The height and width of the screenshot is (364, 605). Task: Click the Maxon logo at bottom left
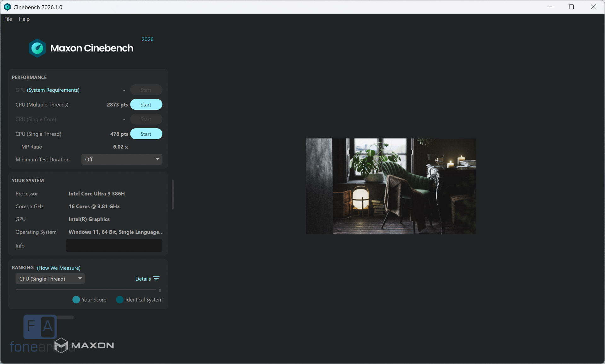pyautogui.click(x=84, y=345)
